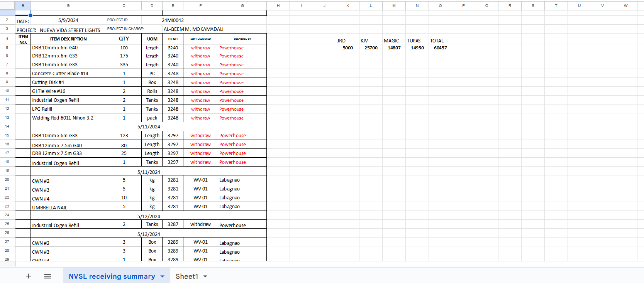
Task: Select row 4 header
Action: pyautogui.click(x=7, y=39)
